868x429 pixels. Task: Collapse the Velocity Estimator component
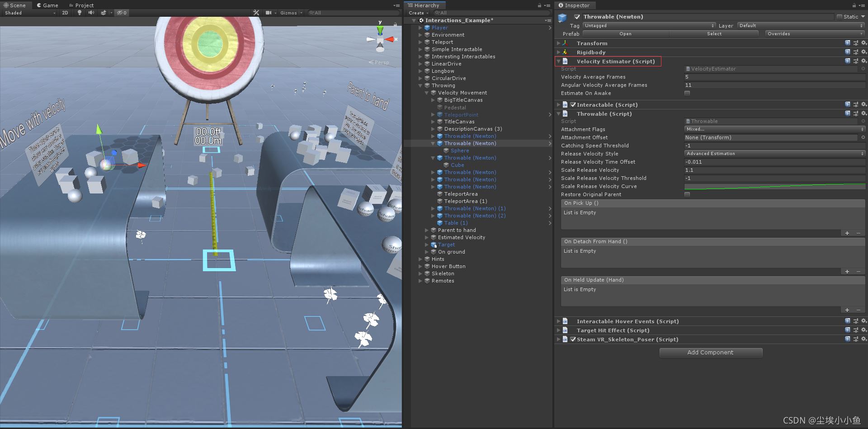[559, 61]
